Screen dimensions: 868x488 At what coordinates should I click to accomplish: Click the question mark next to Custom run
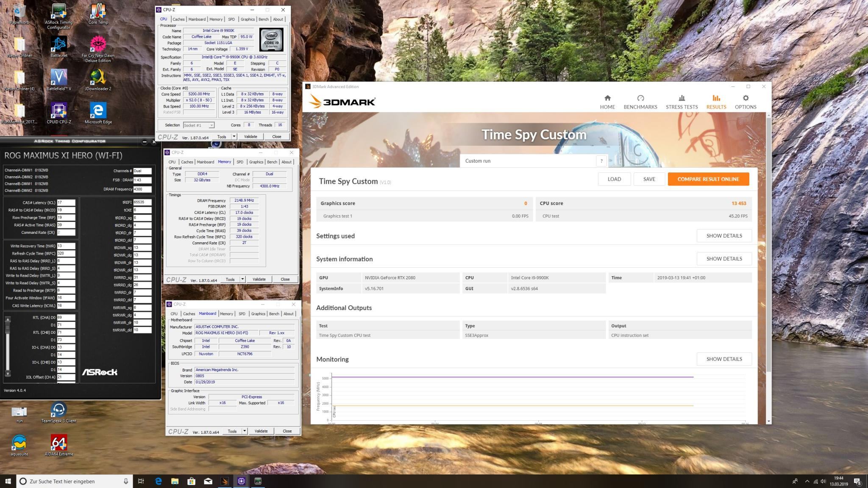coord(601,161)
